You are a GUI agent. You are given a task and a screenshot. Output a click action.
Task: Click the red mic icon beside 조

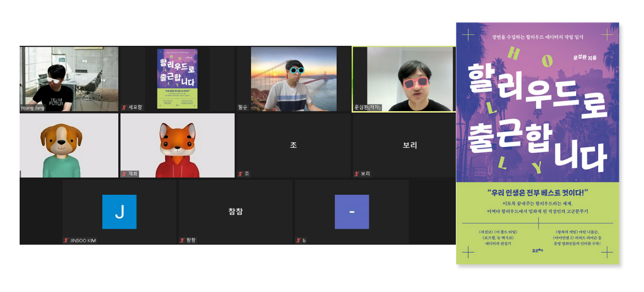pos(239,173)
